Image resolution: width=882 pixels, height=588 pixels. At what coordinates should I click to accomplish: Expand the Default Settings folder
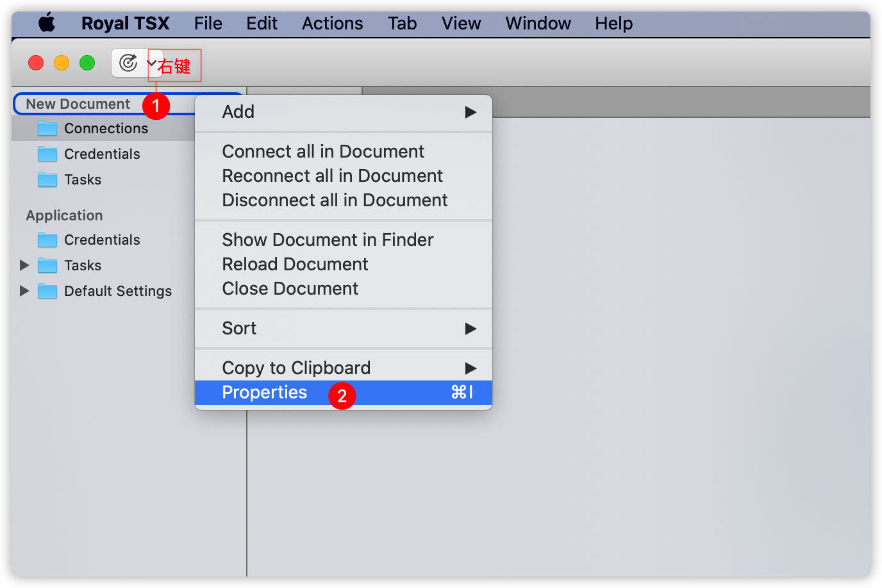(x=24, y=291)
